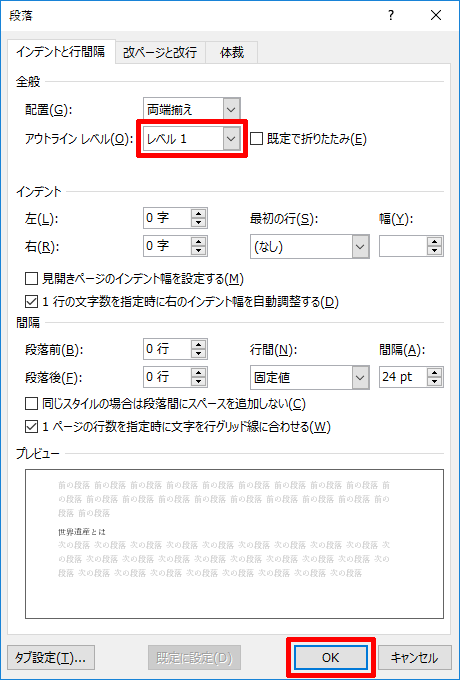Screen dimensions: 460x680
Task: Decrease 段落後 spacing with down arrow
Action: point(199,382)
